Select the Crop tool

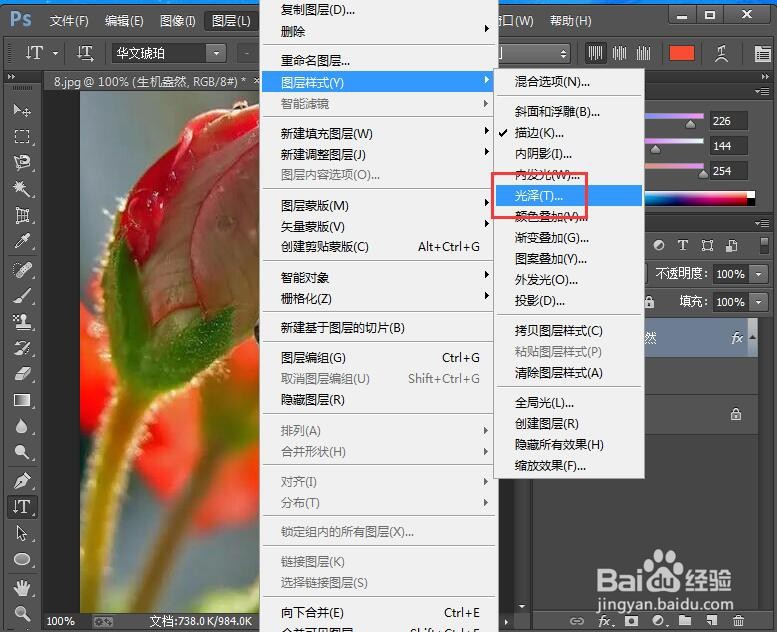coord(21,215)
